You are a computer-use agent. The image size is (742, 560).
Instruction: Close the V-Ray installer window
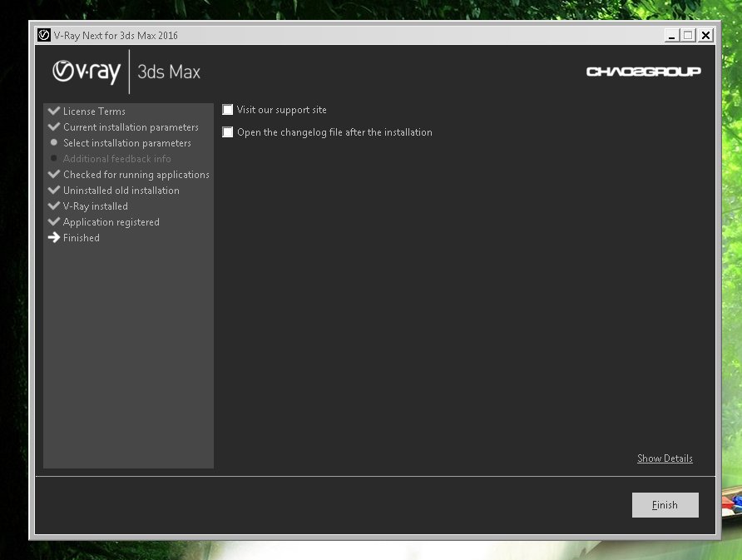tap(705, 36)
